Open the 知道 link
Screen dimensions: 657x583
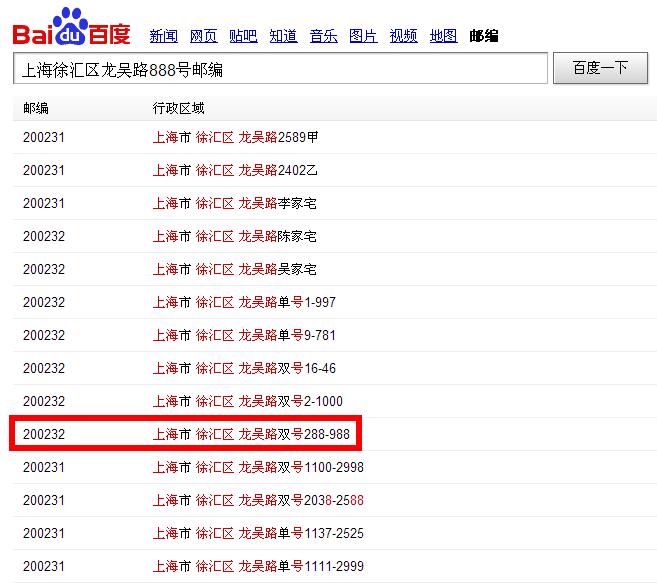click(x=284, y=36)
